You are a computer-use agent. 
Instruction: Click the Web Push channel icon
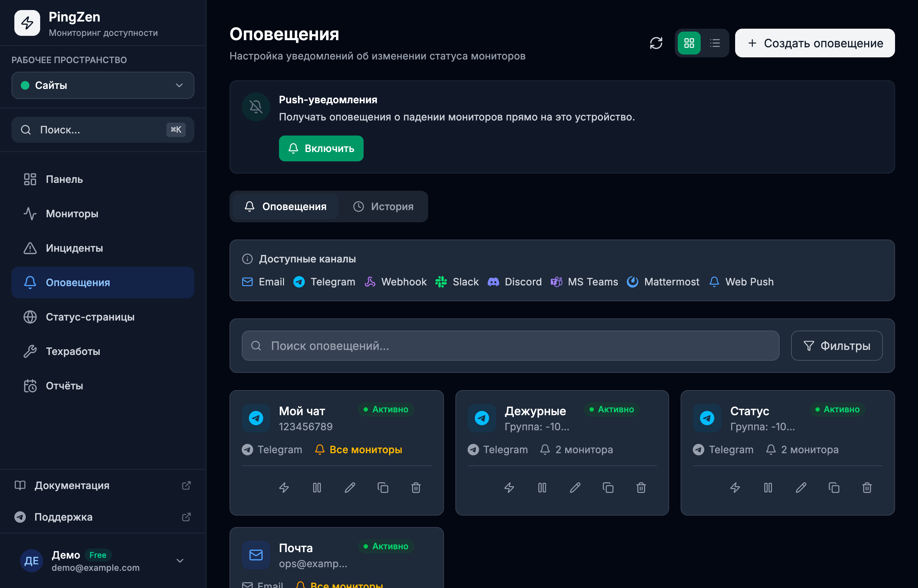point(714,282)
